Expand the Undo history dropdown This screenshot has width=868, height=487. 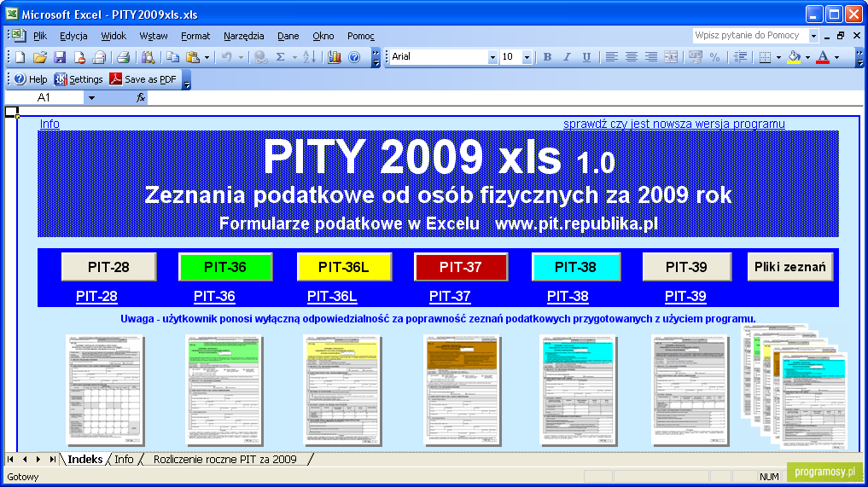click(241, 57)
